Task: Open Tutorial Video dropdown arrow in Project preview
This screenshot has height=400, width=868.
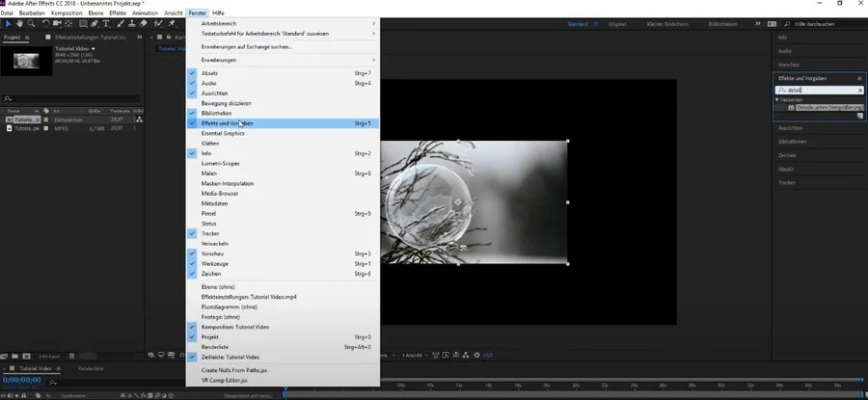Action: (x=93, y=49)
